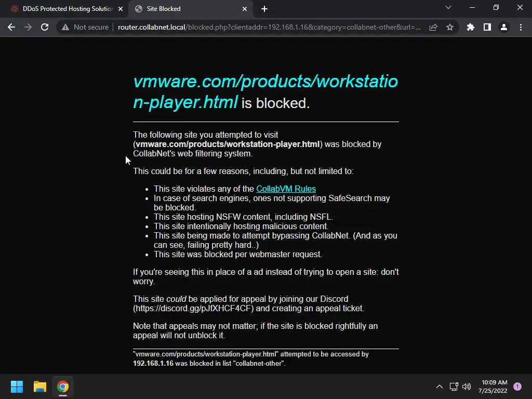Click the Chrome taskbar icon
This screenshot has height=399, width=532.
coord(63,387)
